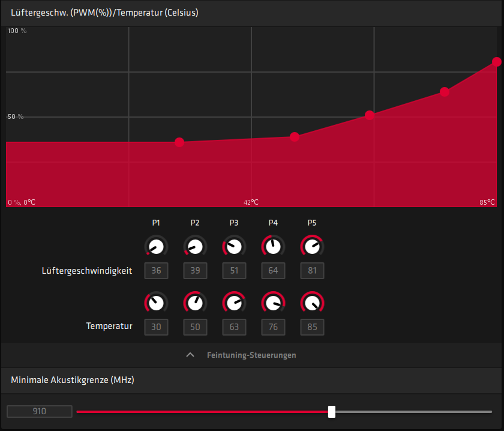
Task: Collapse the Feintuning-Steuerungen section
Action: tap(190, 355)
